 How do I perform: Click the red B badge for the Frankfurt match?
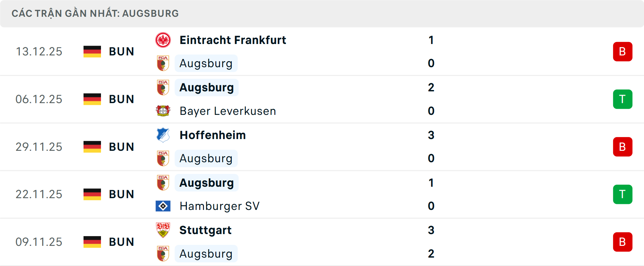tap(623, 51)
